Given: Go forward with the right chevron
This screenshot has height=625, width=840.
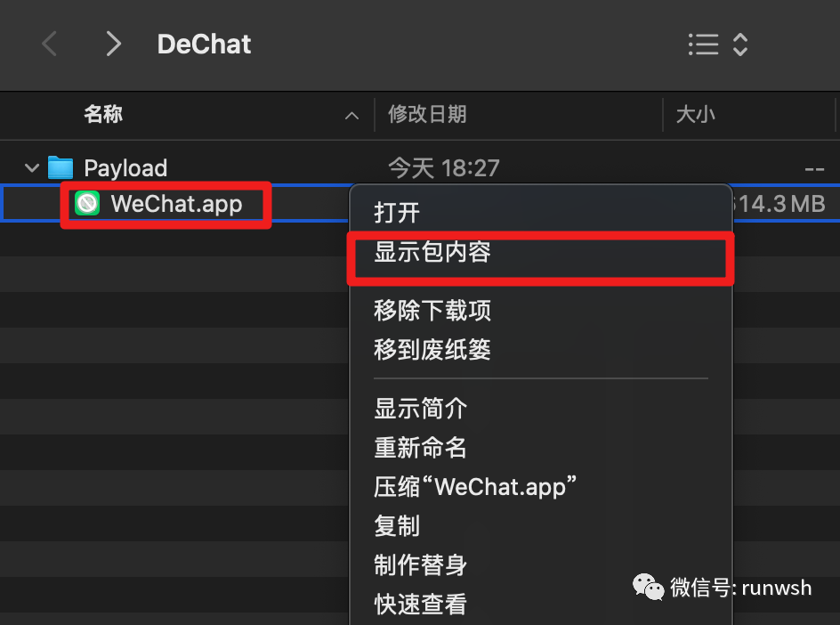Looking at the screenshot, I should 114,44.
